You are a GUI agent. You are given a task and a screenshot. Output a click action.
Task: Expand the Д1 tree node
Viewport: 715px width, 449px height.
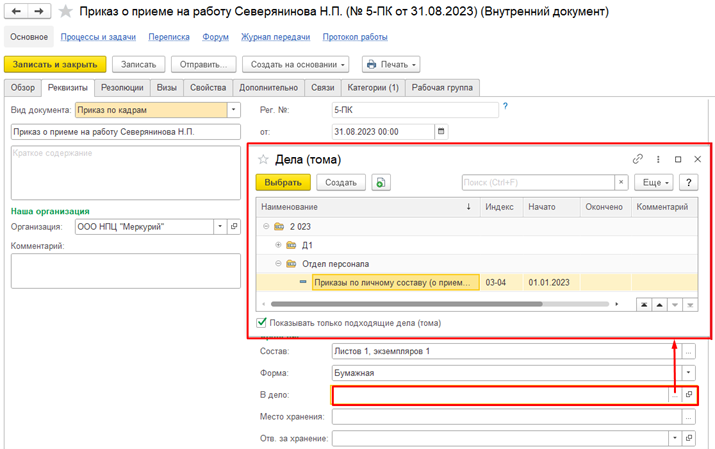pos(278,245)
